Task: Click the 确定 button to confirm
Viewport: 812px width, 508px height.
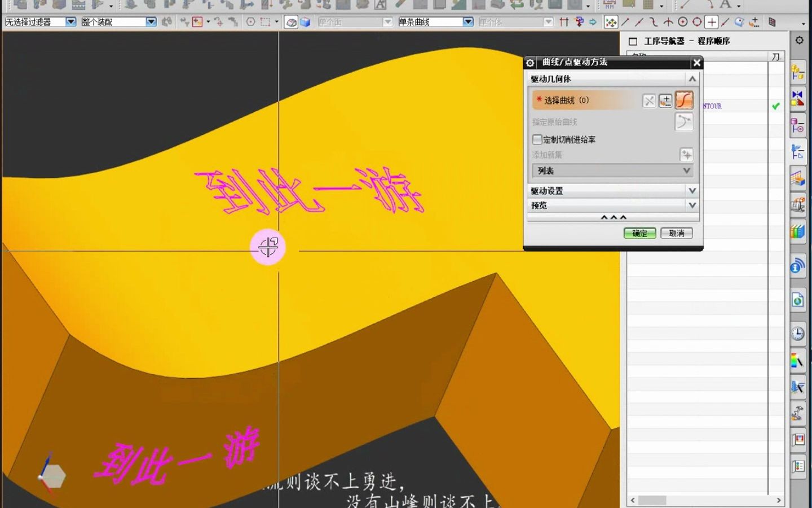Action: pyautogui.click(x=639, y=233)
